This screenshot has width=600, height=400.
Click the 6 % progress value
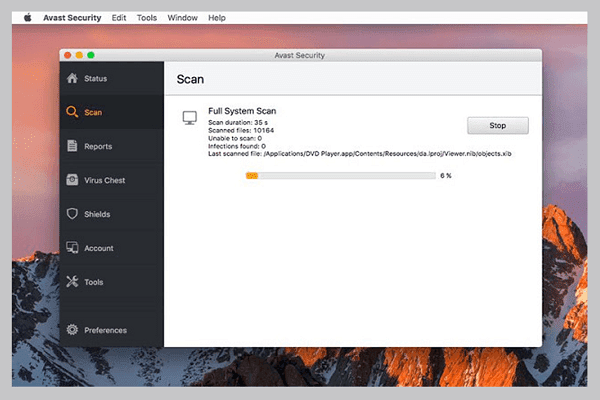[x=446, y=176]
